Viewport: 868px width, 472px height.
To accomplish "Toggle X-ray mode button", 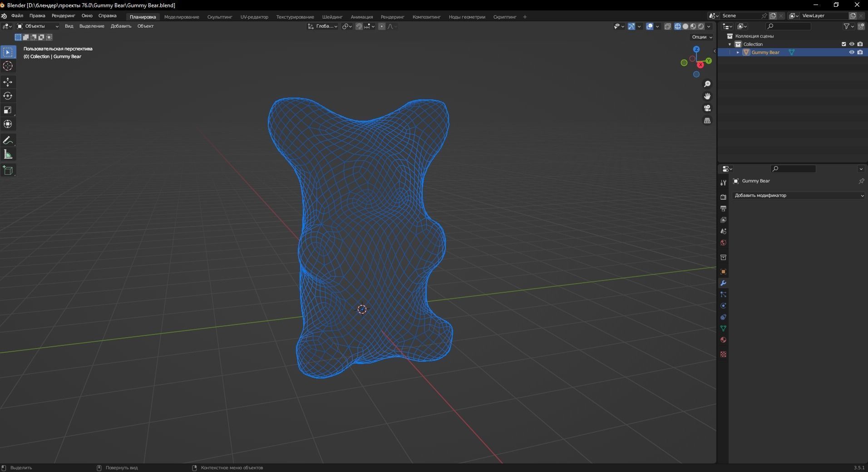I will click(x=668, y=26).
